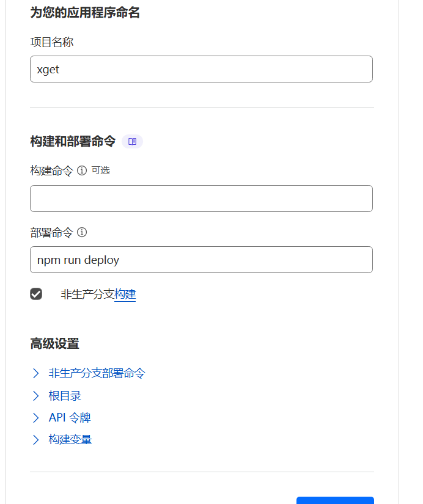Expand the 根目录 advanced setting label
The height and width of the screenshot is (504, 423).
pos(65,396)
